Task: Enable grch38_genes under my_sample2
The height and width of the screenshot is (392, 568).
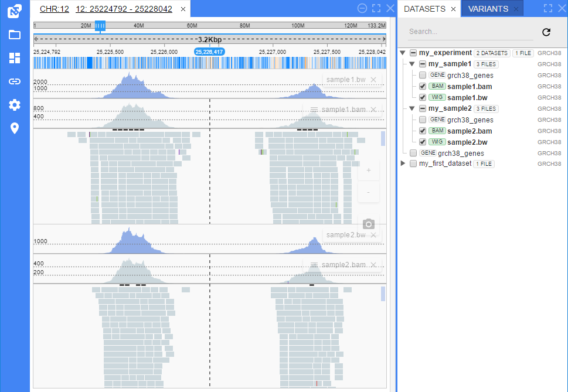Action: pyautogui.click(x=423, y=120)
